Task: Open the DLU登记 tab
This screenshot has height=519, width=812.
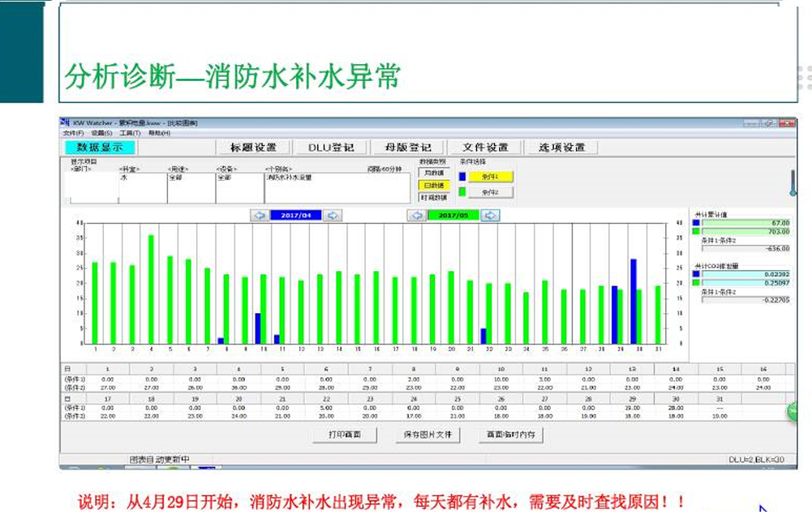Action: 331,148
